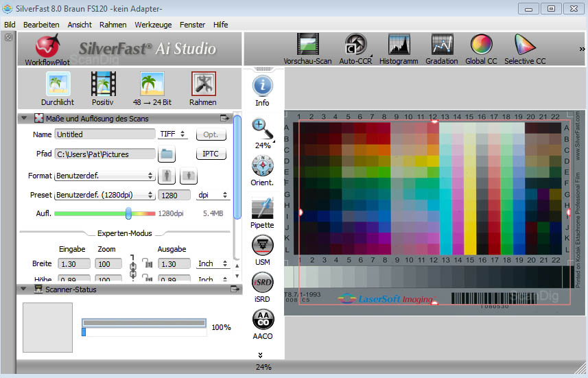
Task: Start a Vorschau-Scan preview
Action: tap(307, 49)
